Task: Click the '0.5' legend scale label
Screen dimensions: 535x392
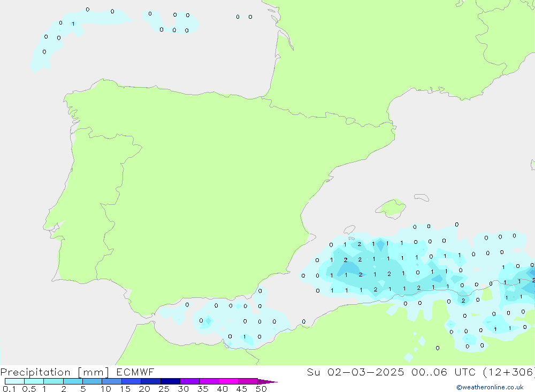Action: [29, 389]
